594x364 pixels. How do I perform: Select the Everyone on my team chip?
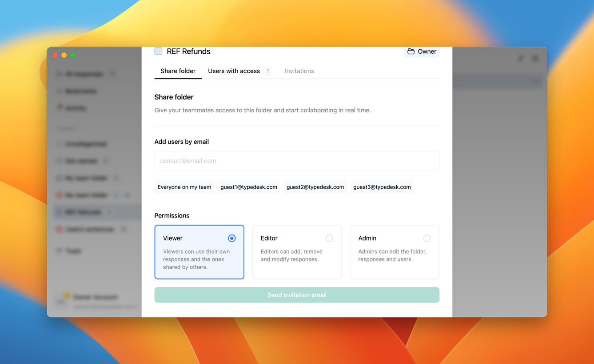pos(184,187)
